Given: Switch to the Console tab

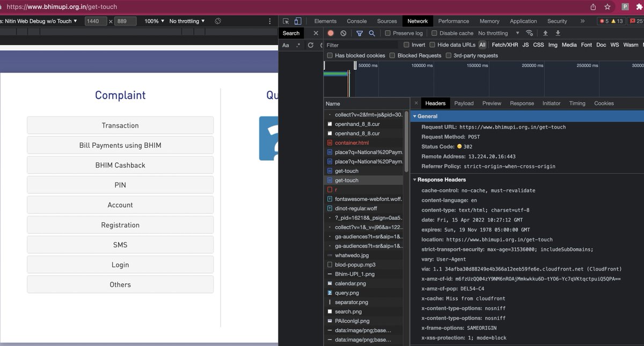Looking at the screenshot, I should pos(356,21).
